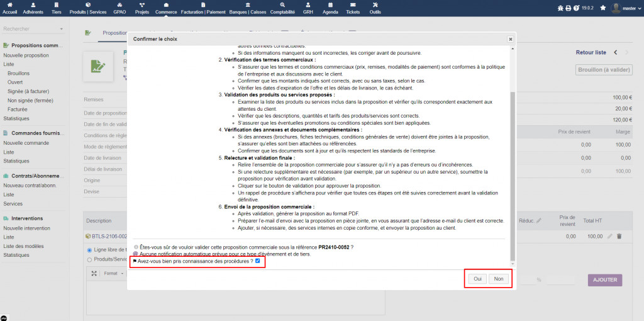Click the 19.0.2 version label

click(x=587, y=8)
